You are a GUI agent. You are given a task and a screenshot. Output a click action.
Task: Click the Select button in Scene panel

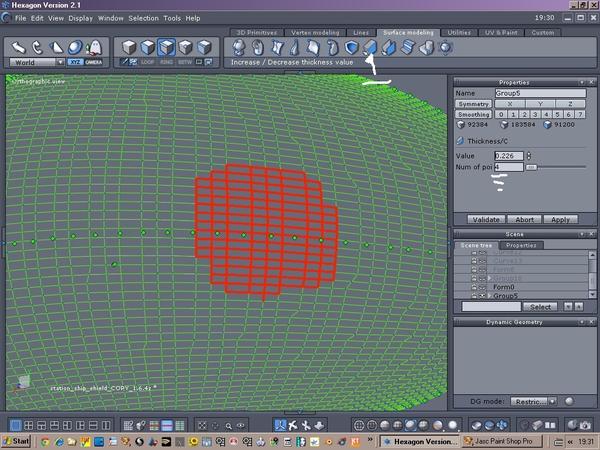click(x=540, y=307)
